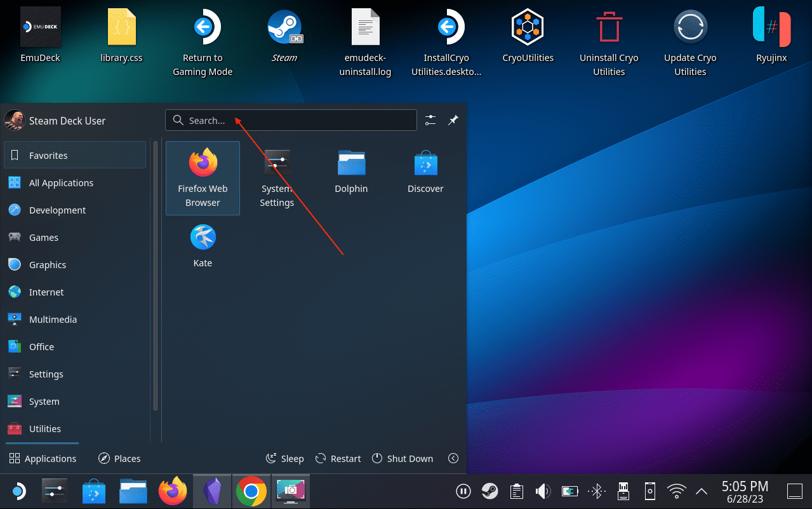The image size is (812, 509).
Task: Open System Settings from the taskbar
Action: click(x=55, y=491)
